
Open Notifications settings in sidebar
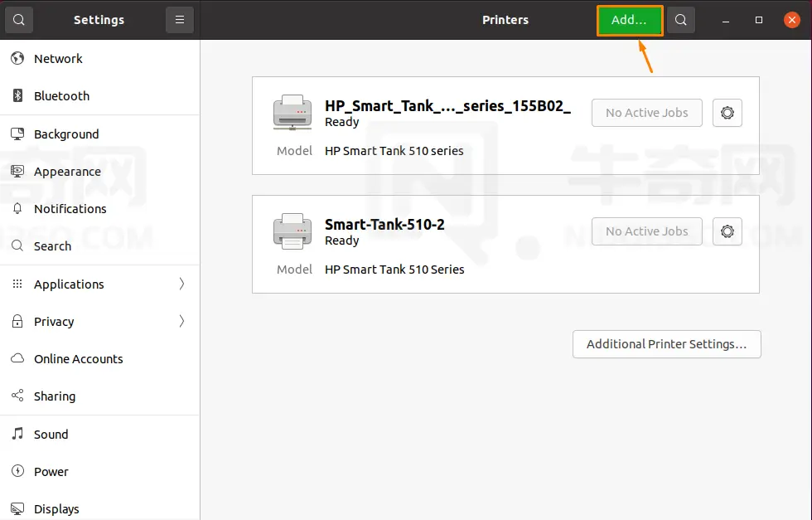coord(99,209)
